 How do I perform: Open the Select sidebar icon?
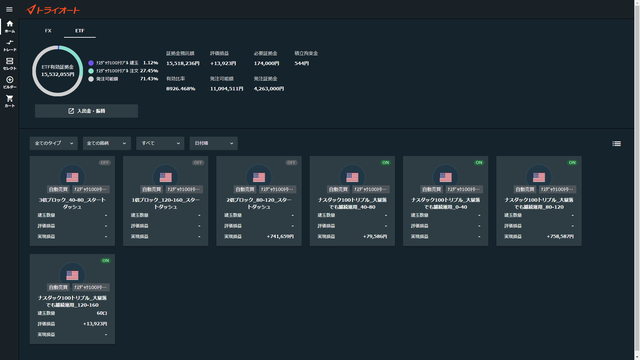point(9,64)
